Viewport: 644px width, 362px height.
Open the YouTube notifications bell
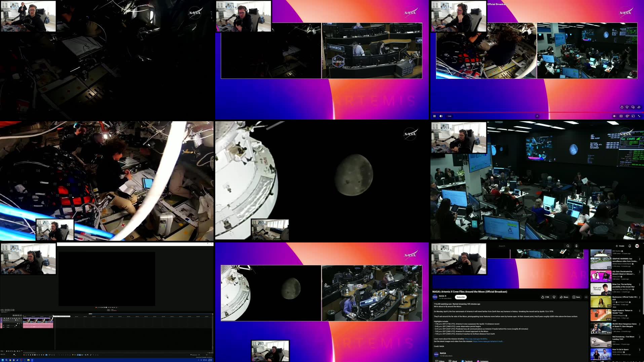630,246
